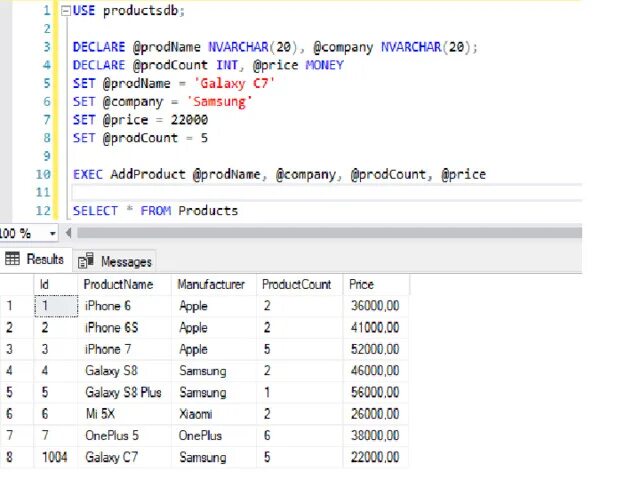Click the 'OnePlus 5' product name cell
Image resolution: width=640 pixels, height=480 pixels.
click(124, 436)
